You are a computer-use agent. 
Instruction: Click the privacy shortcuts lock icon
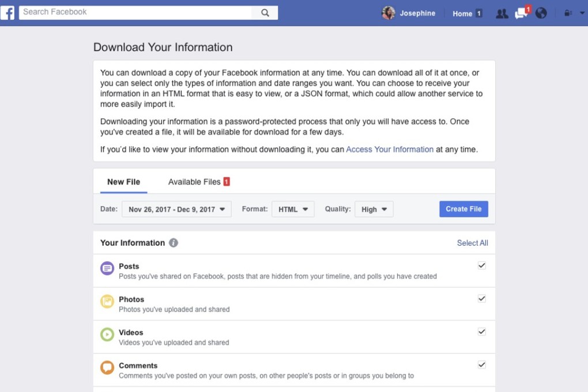pyautogui.click(x=567, y=13)
